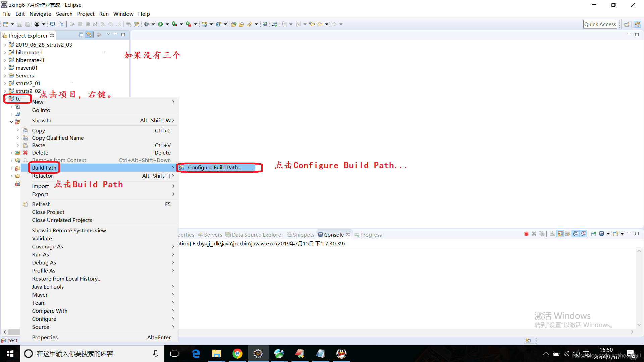Click the Open Perspective icon near Quick Access
Screen dimensions: 644x362
(627, 24)
